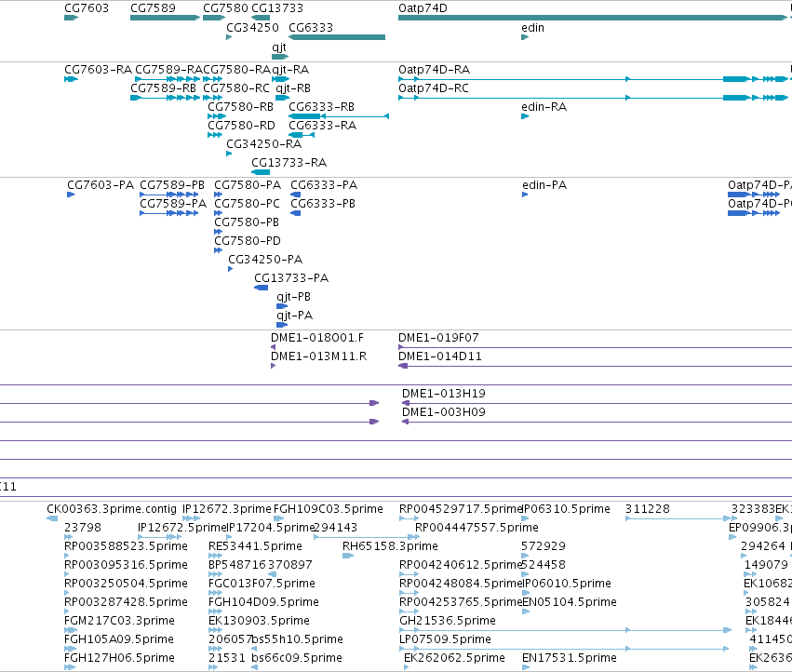Click EST LP07509.5prime
Viewport: 792px width, 672px height.
[x=445, y=639]
